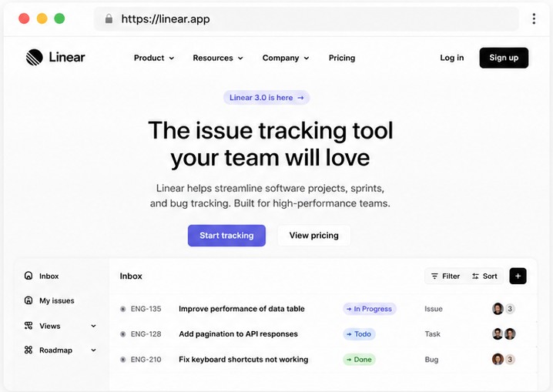Click the arrow in Linear 3.0 banner
This screenshot has width=553, height=392.
300,98
